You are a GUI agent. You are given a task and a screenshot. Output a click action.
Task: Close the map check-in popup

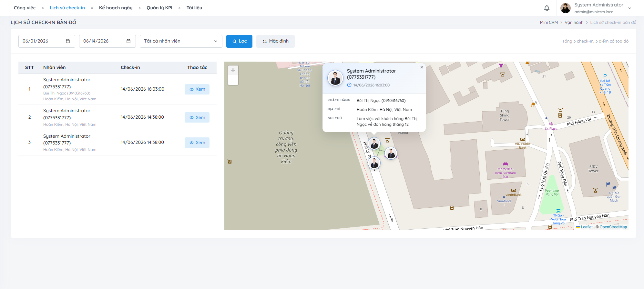[x=422, y=67]
